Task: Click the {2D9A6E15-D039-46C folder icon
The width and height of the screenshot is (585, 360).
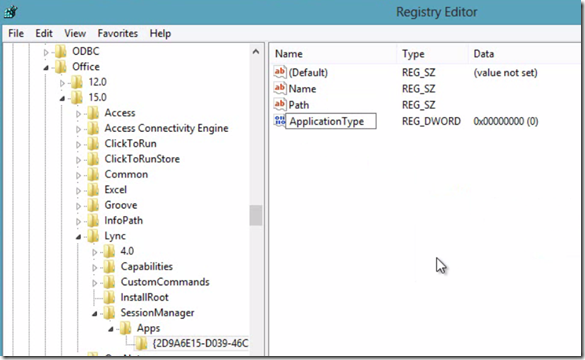Action: (x=141, y=344)
